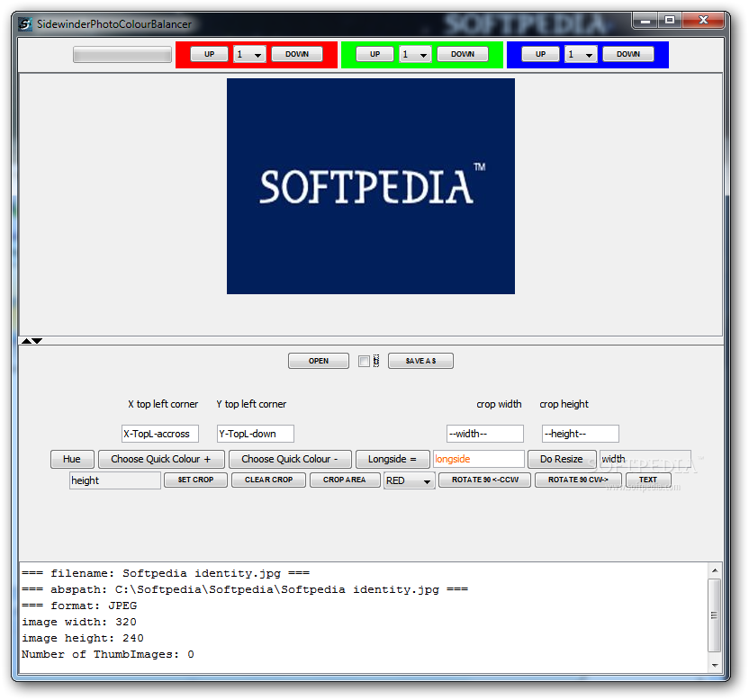Click the 'format: JPEG' log line
This screenshot has height=700, width=749.
pos(79,606)
